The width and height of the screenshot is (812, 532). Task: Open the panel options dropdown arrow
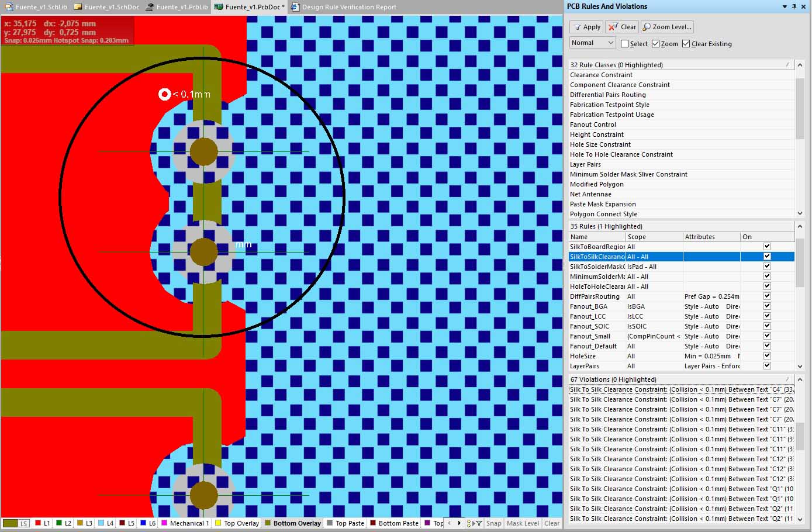(x=785, y=6)
